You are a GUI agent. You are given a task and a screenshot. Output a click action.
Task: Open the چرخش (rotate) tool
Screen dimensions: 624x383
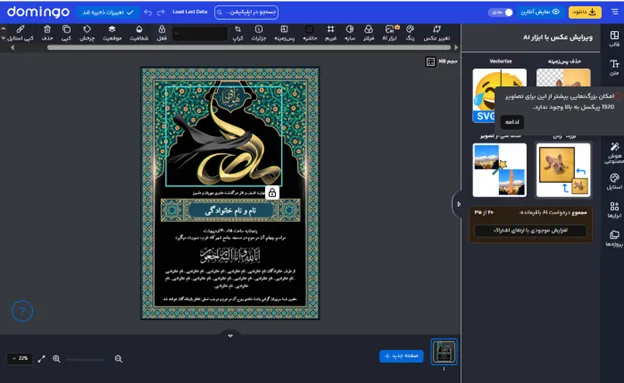point(87,33)
